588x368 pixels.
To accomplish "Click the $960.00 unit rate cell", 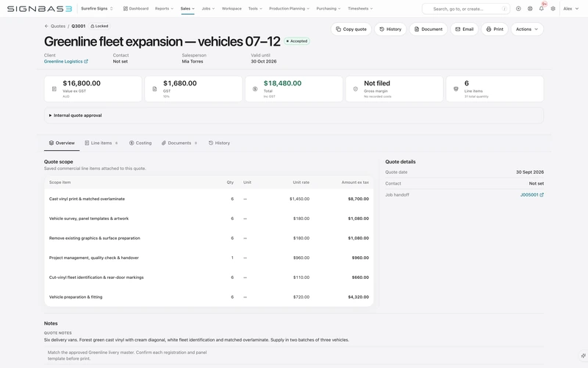I will coord(301,258).
